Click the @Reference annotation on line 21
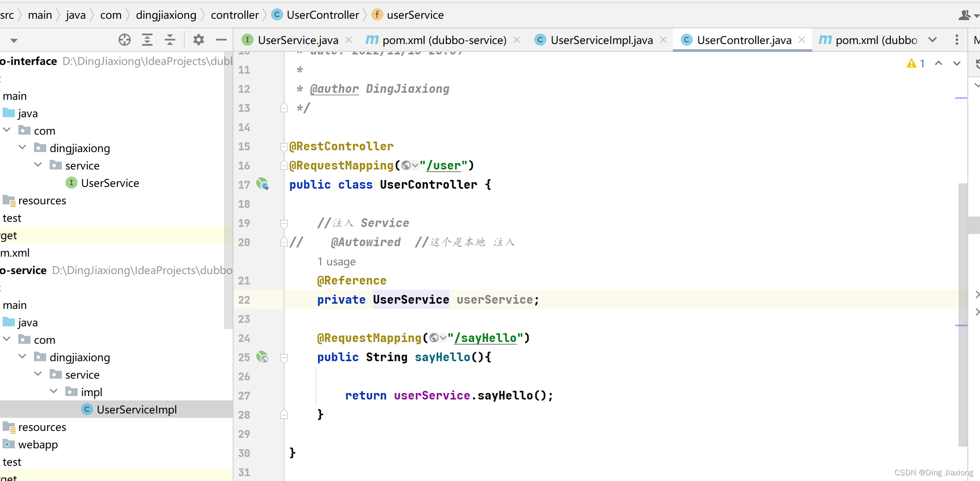This screenshot has height=481, width=980. (x=352, y=281)
